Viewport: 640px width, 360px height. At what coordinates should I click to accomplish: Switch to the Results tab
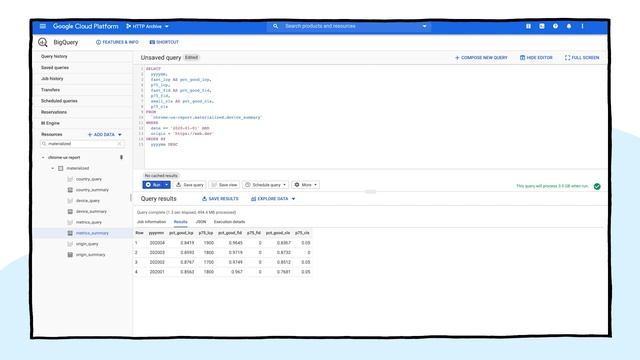(180, 222)
